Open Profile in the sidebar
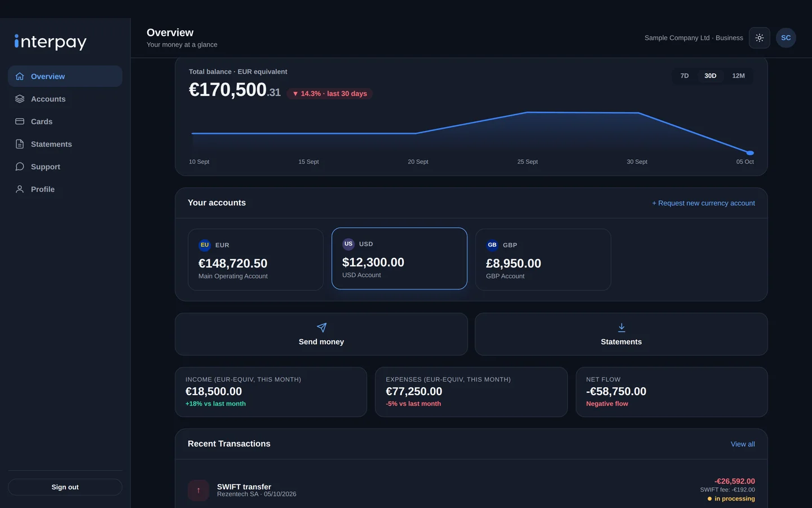Screen dimensions: 812x508 coord(65,189)
